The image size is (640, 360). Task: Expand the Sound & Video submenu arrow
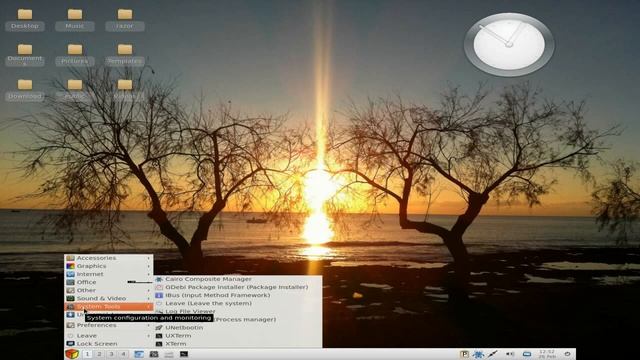[x=149, y=299]
